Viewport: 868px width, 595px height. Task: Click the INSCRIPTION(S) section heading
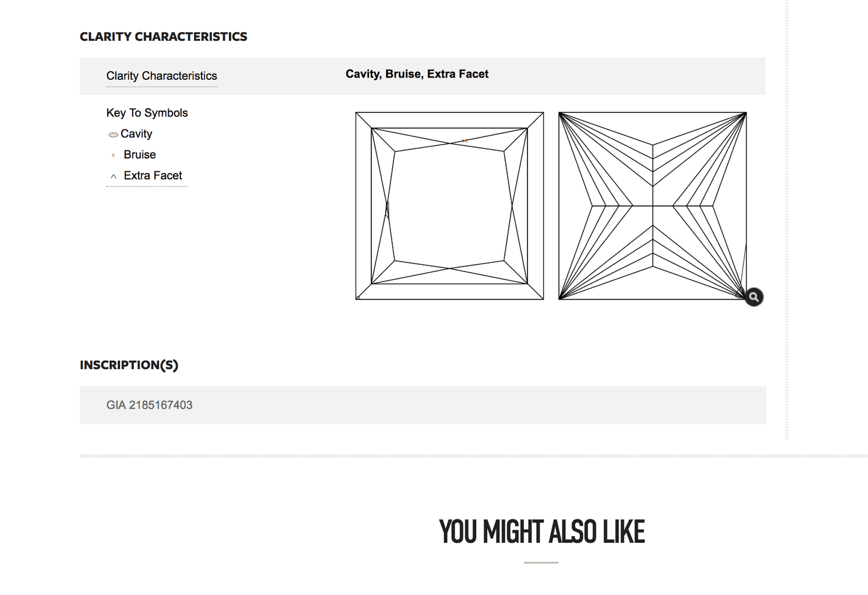click(129, 365)
